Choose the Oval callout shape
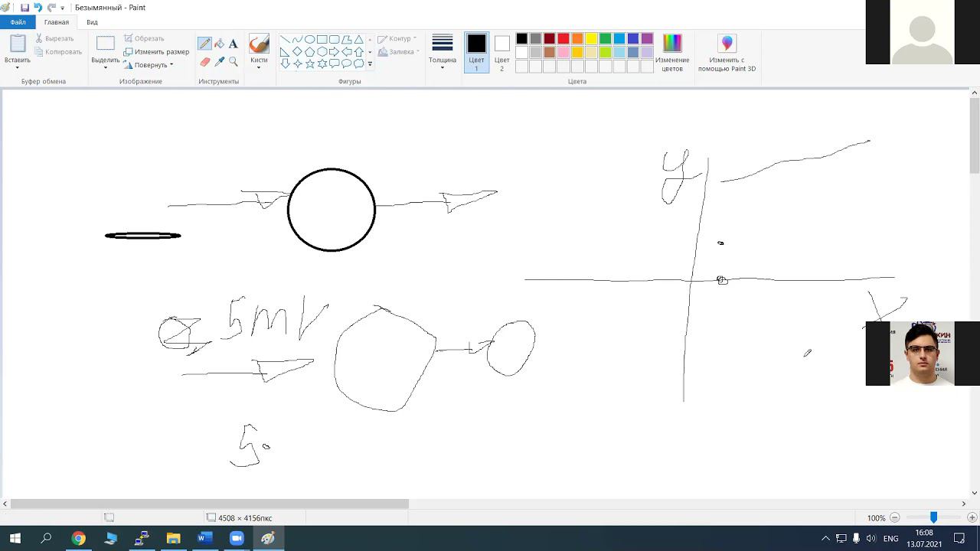 click(x=346, y=64)
